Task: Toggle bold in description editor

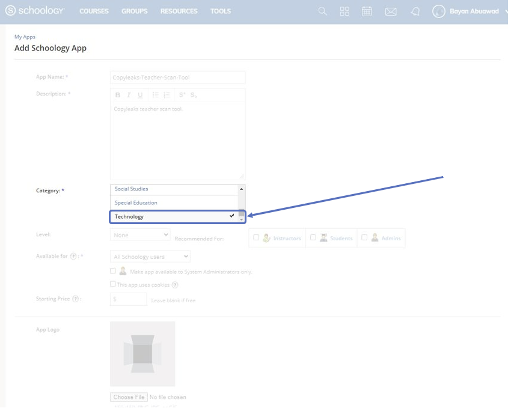Action: pyautogui.click(x=118, y=95)
